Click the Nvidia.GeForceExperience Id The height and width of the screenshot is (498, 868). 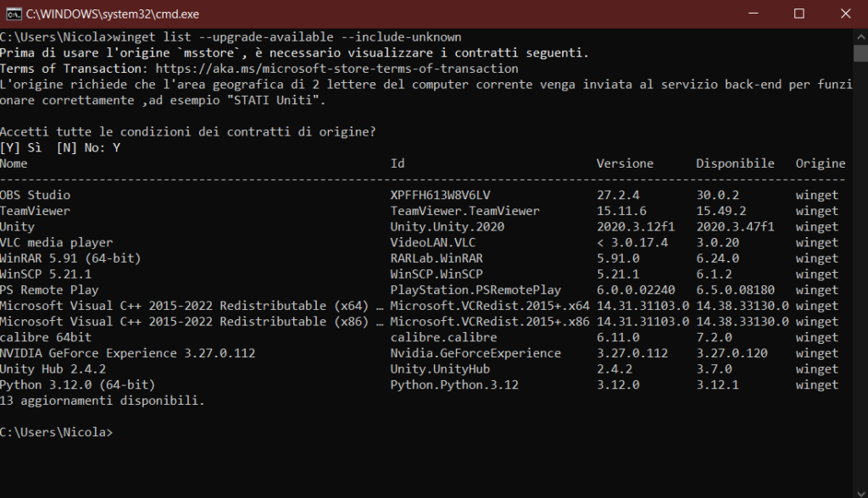(476, 353)
